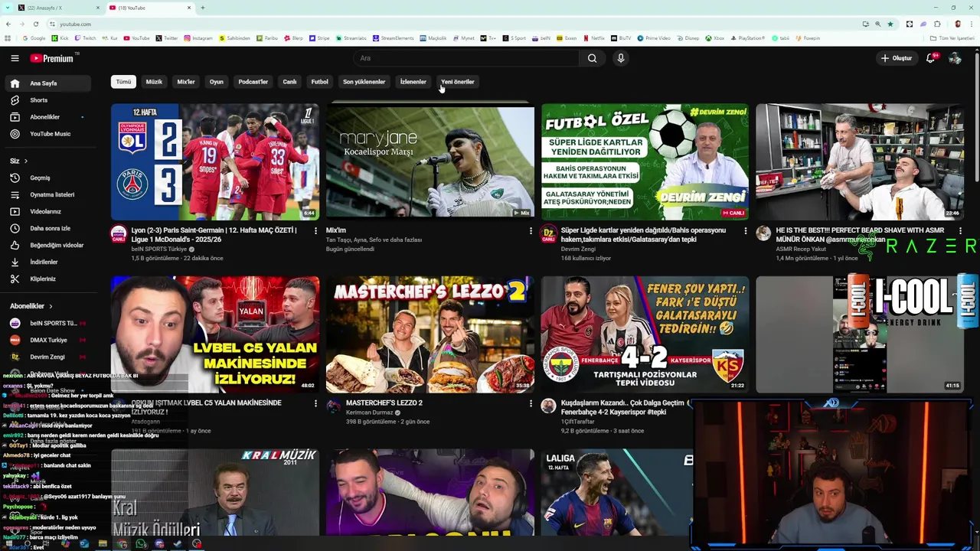Select the Futbol filter chip
The width and height of the screenshot is (980, 551).
coord(320,82)
